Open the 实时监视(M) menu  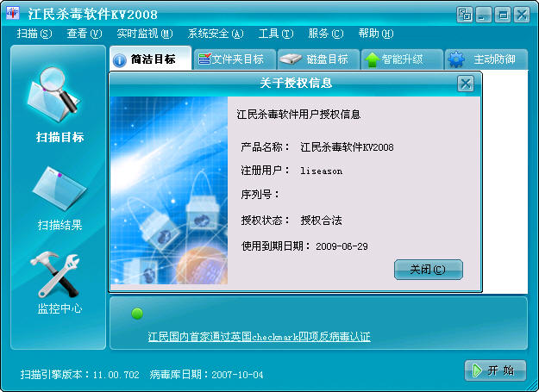[x=145, y=34]
